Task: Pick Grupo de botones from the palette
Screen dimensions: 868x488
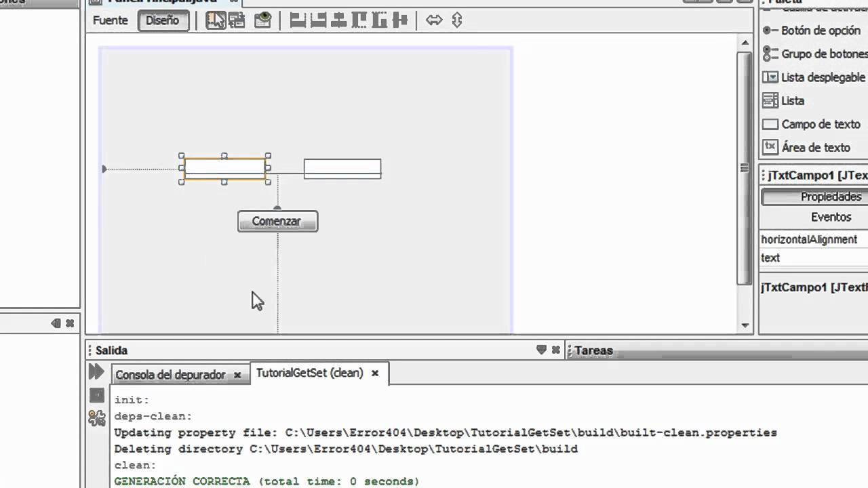Action: pyautogui.click(x=815, y=54)
